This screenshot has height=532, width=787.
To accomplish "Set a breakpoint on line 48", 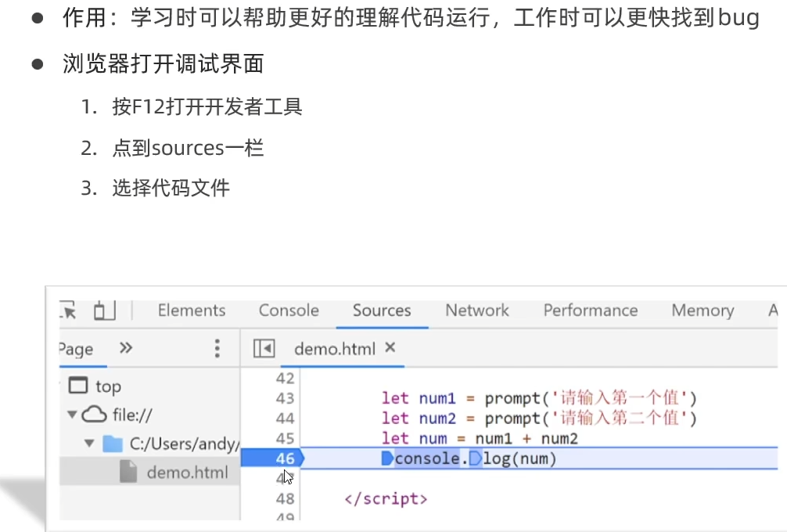I will (285, 498).
